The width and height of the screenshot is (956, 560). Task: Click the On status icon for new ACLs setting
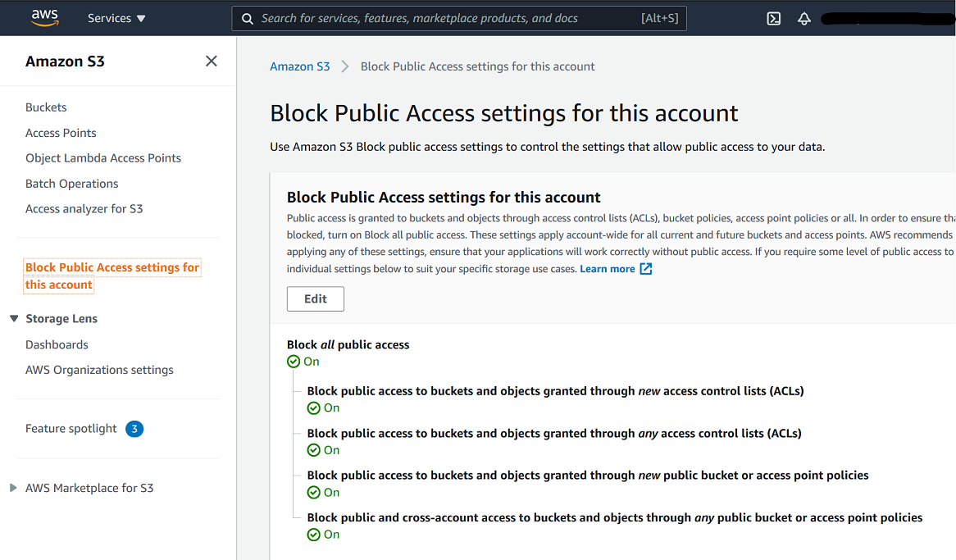pos(313,408)
